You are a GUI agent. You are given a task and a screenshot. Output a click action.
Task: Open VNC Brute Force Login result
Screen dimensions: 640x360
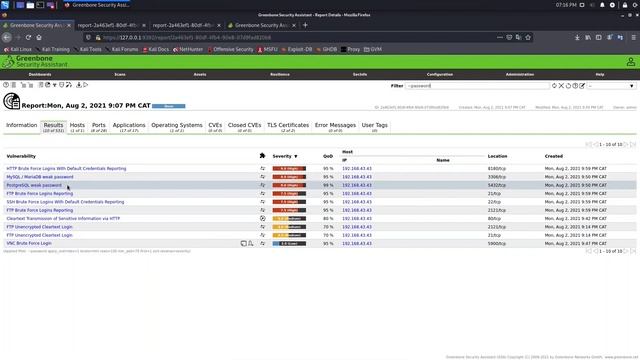(x=29, y=243)
